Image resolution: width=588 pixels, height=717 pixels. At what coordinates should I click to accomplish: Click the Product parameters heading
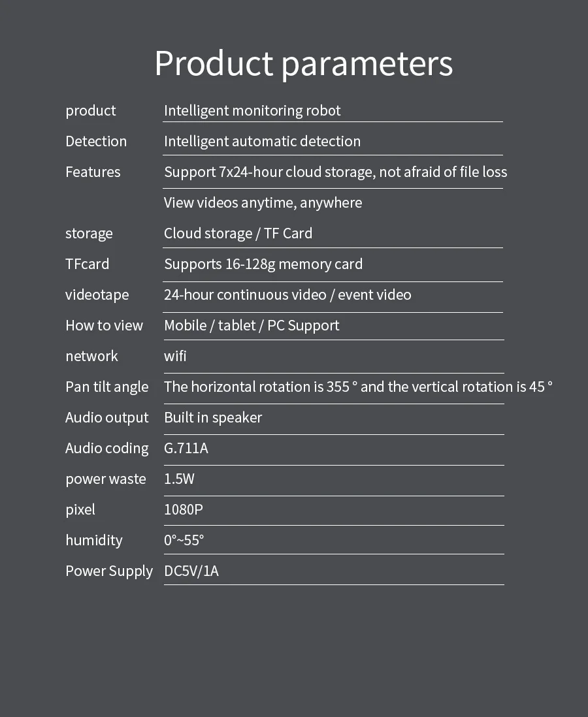303,64
